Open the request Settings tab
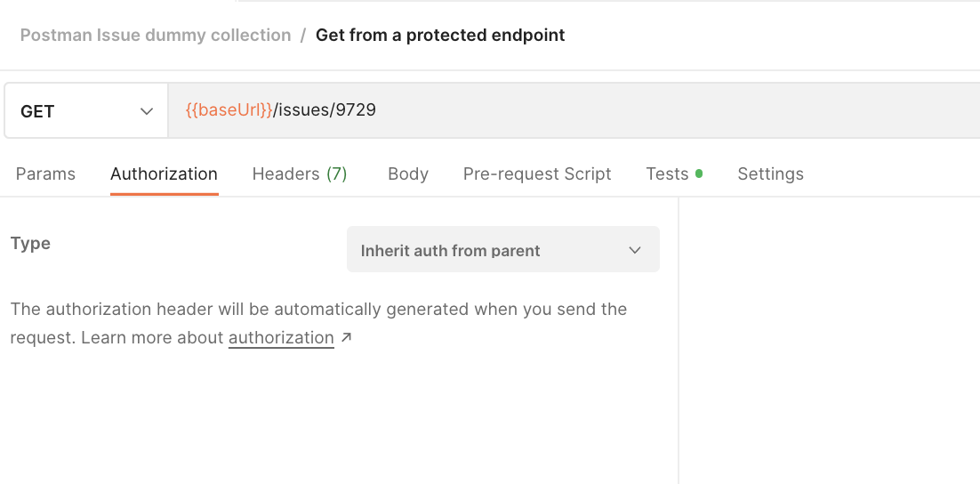980x484 pixels. 770,174
